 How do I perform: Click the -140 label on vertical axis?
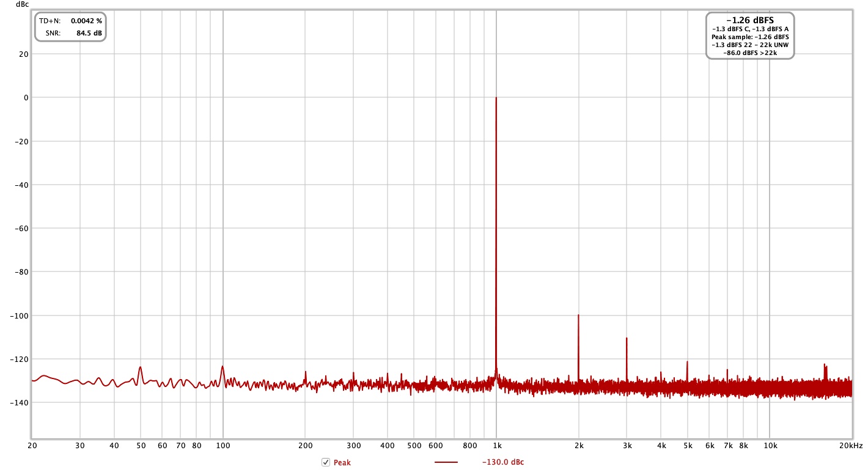[x=21, y=402]
